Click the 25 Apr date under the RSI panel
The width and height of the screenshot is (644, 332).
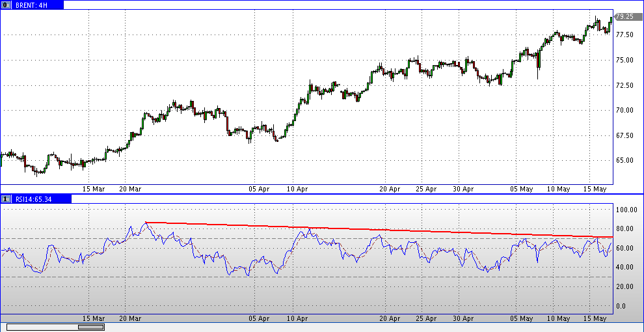coord(426,318)
